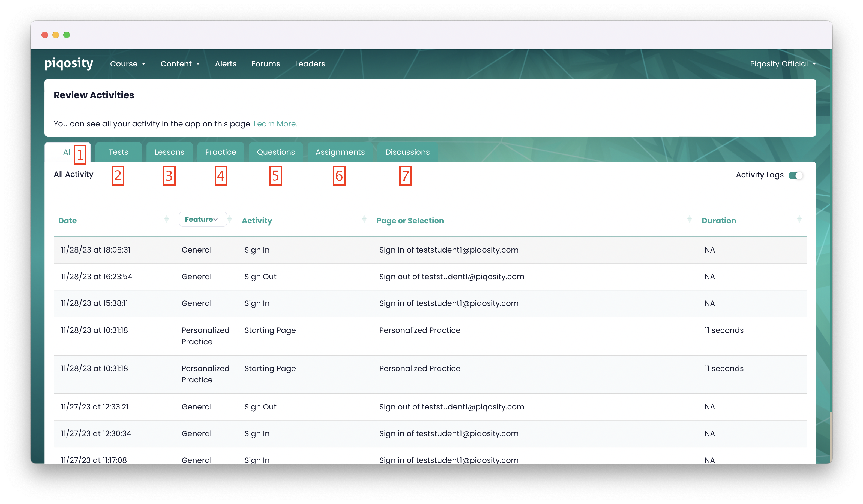Sort table by Date column arrows
The width and height of the screenshot is (863, 504).
(166, 219)
